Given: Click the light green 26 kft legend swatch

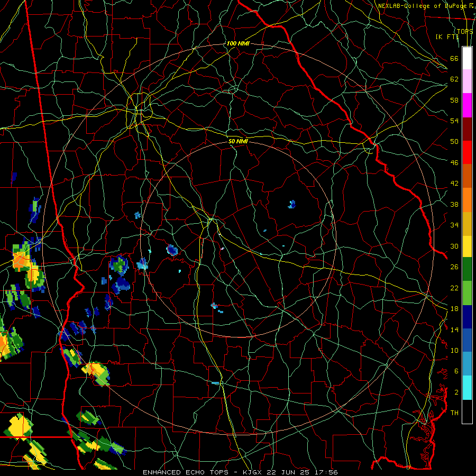Looking at the screenshot, I should point(467,293).
